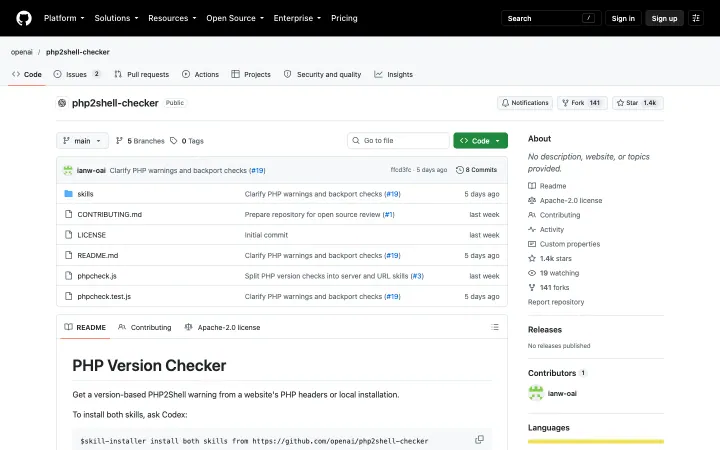The width and height of the screenshot is (720, 450).
Task: Switch to Apache-2.0 license tab
Action: [222, 327]
